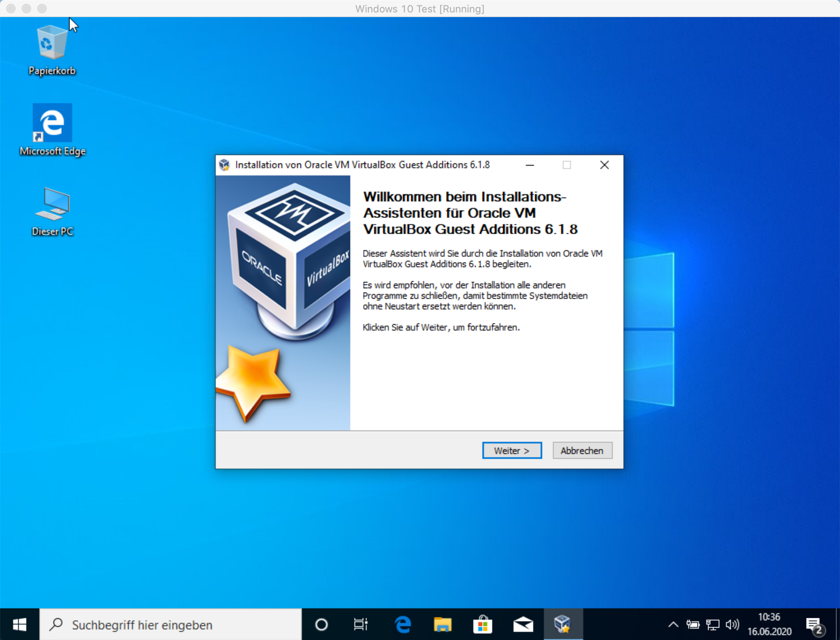The image size is (840, 640).
Task: Open File Explorer from the taskbar
Action: click(x=443, y=624)
